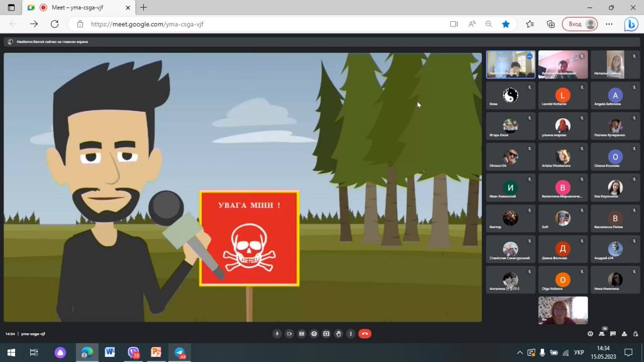The height and width of the screenshot is (362, 644).
Task: Open host controls lock icon
Action: [635, 334]
